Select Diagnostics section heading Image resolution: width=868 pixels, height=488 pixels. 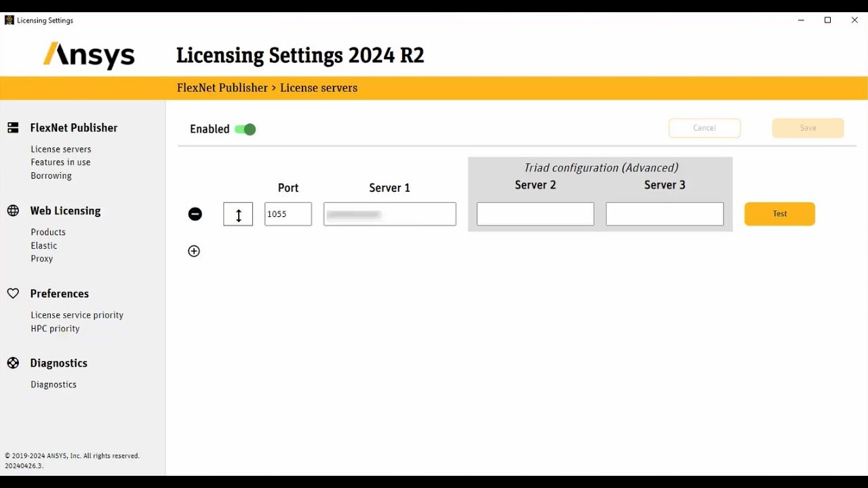59,363
